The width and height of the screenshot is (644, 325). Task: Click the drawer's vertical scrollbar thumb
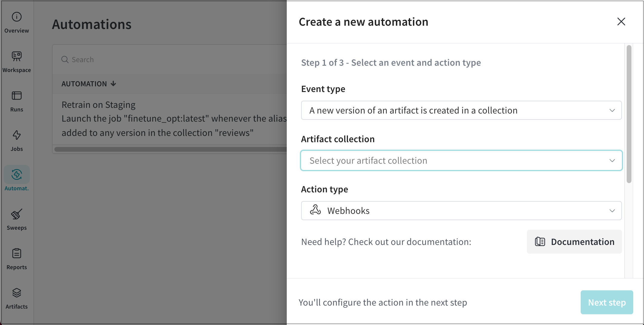click(629, 114)
